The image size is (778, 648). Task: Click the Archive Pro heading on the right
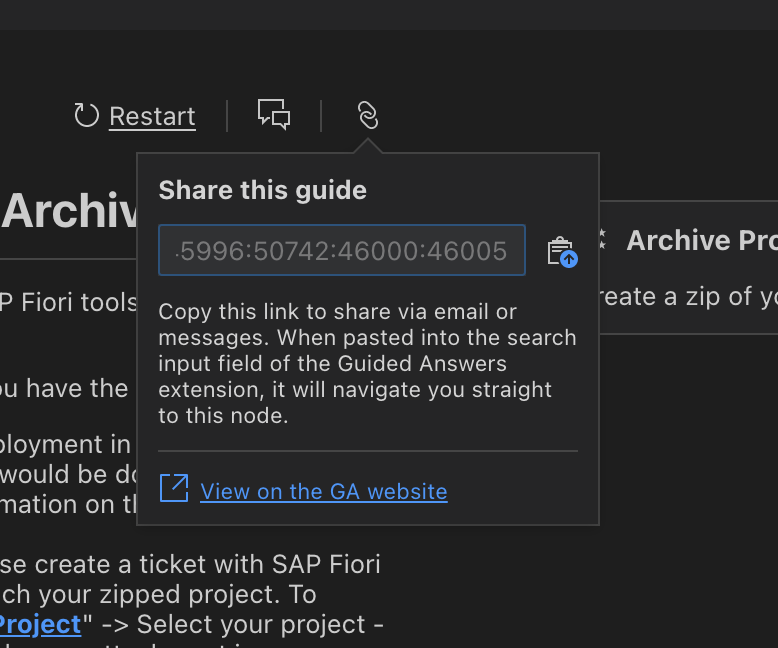click(702, 241)
